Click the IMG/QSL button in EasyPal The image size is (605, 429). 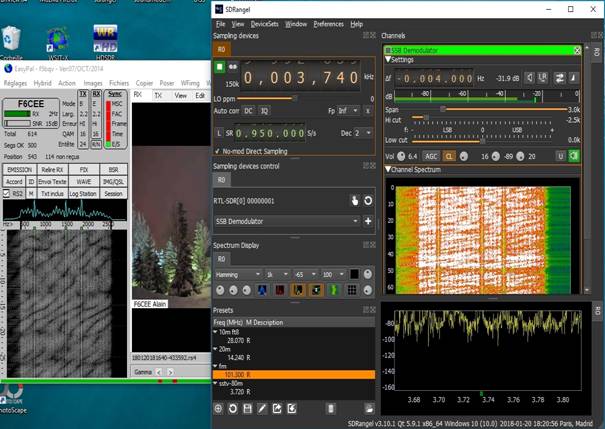(113, 181)
